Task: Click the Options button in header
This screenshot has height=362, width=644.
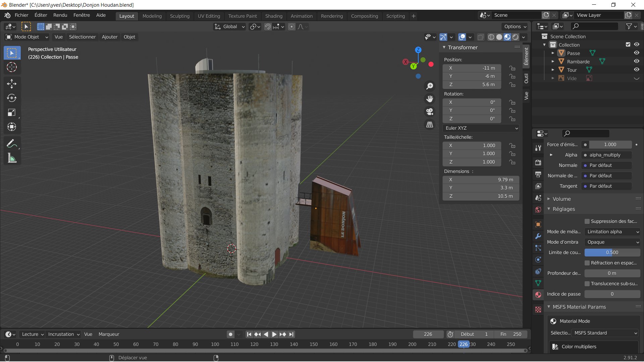Action: [x=515, y=26]
